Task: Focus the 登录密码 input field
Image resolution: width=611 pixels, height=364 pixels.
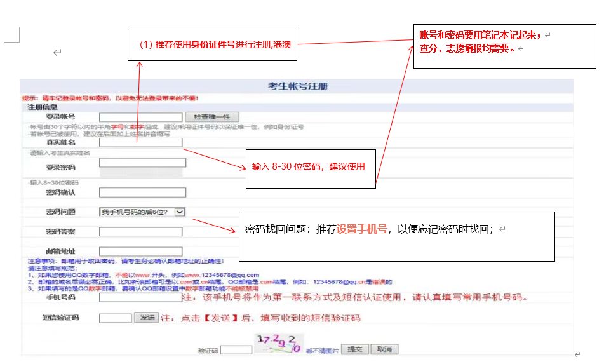Action: click(142, 163)
